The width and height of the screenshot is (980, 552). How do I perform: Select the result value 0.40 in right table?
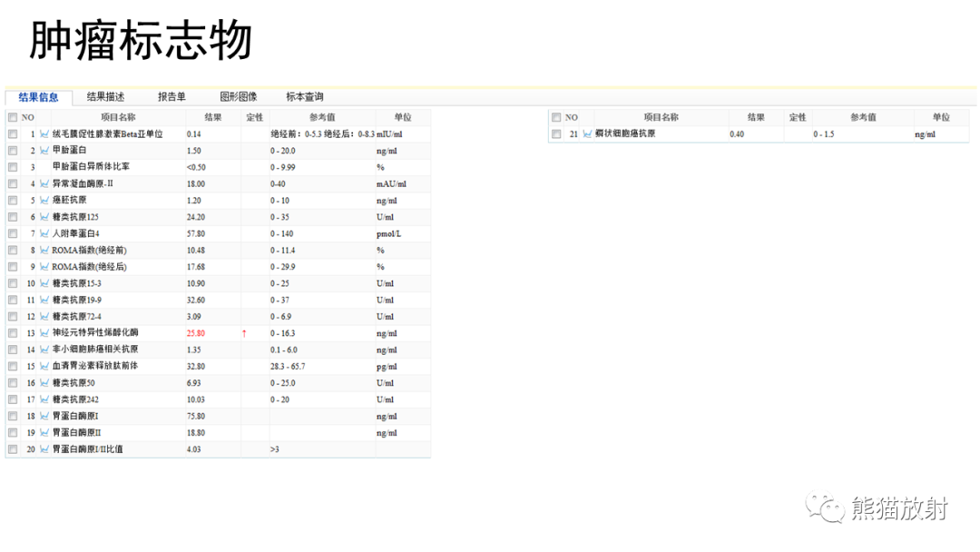coord(737,134)
